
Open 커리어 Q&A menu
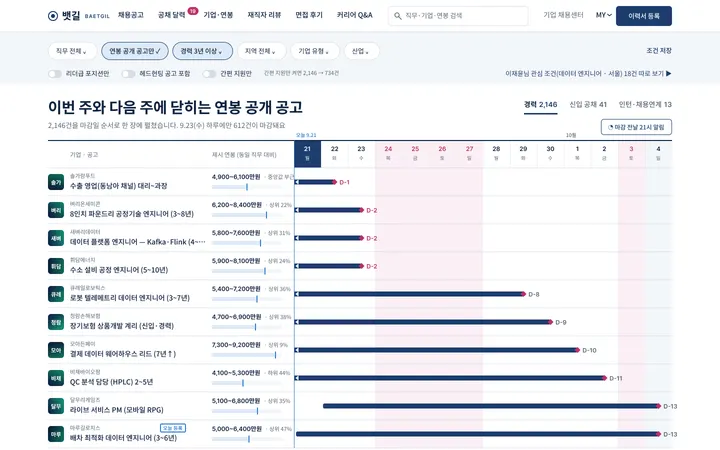[x=354, y=15]
